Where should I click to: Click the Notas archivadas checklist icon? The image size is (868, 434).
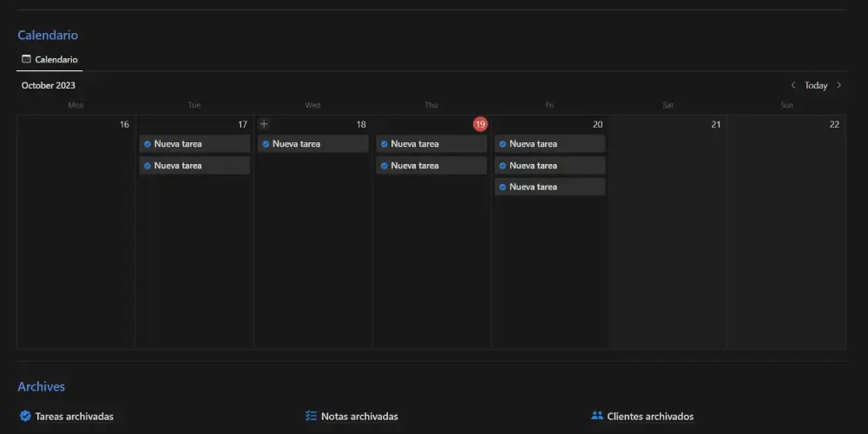pos(312,416)
